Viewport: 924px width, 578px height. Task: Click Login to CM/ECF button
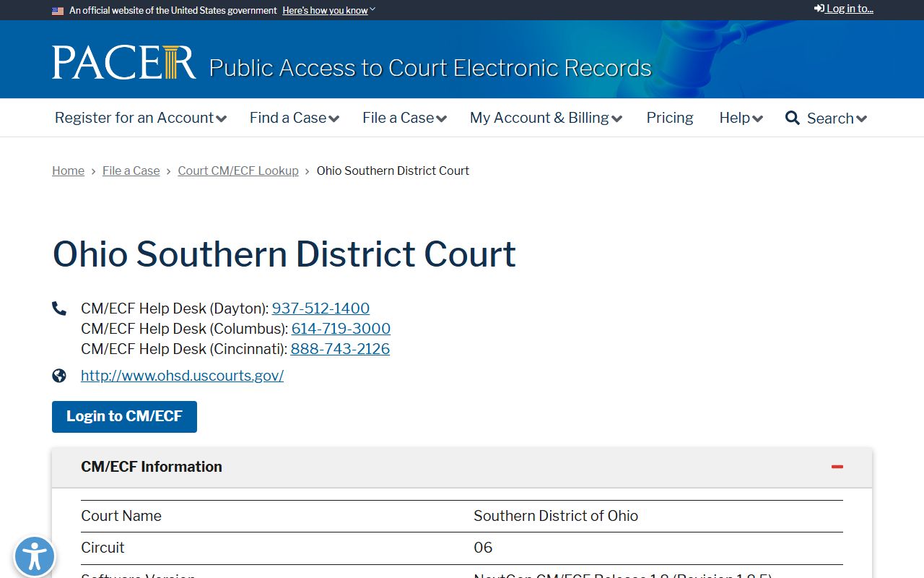[x=124, y=417]
